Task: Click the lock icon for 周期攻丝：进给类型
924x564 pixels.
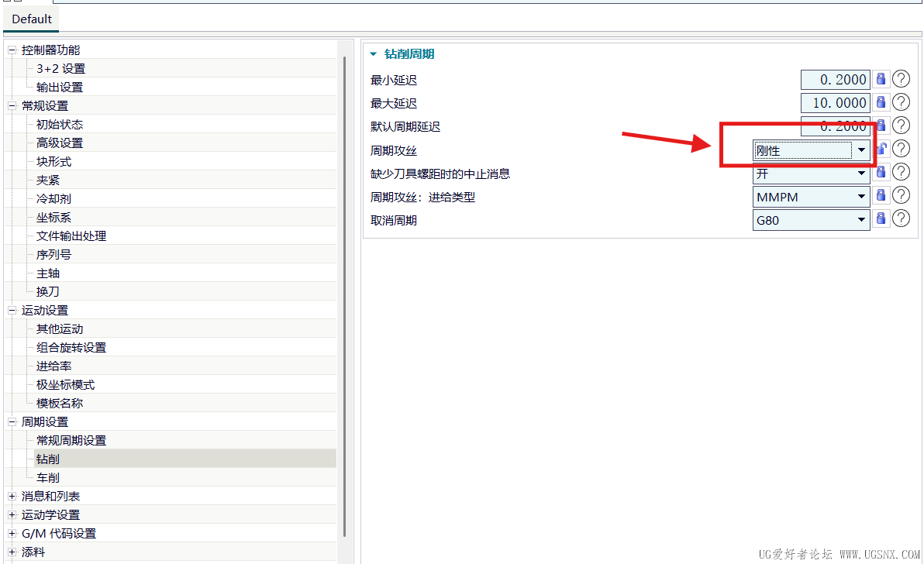Action: point(881,195)
